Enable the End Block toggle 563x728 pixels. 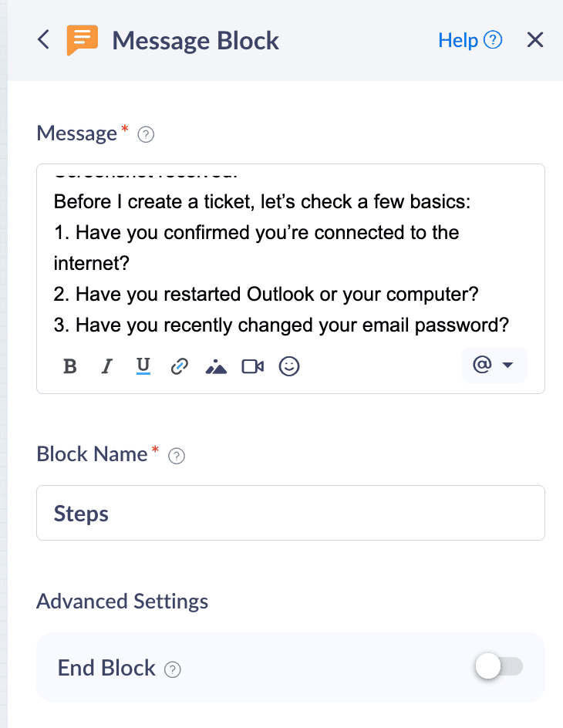pos(499,667)
